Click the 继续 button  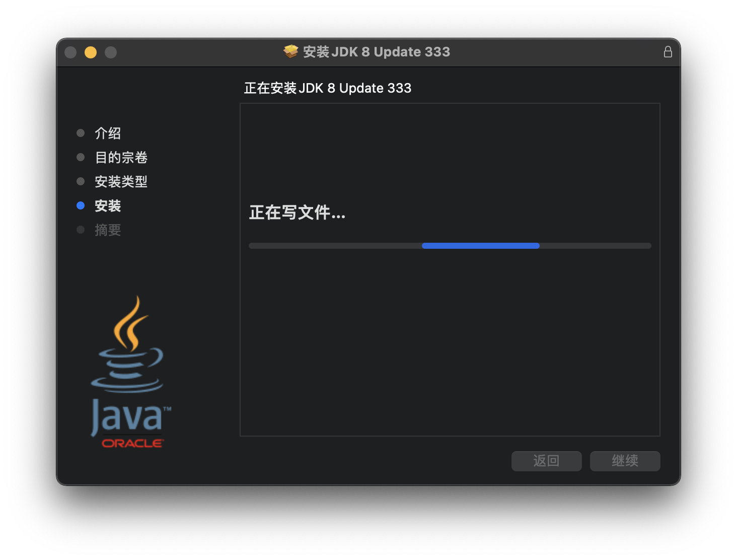point(625,461)
